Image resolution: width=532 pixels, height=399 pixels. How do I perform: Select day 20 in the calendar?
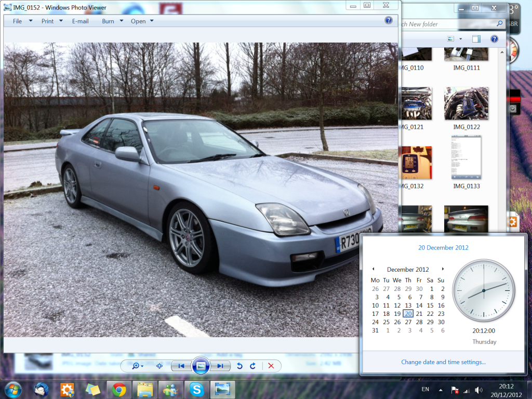pos(408,314)
